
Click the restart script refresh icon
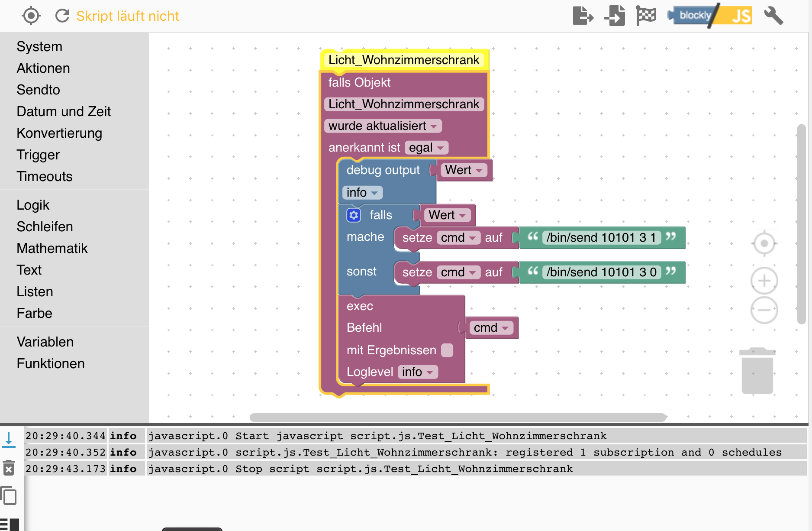click(62, 16)
